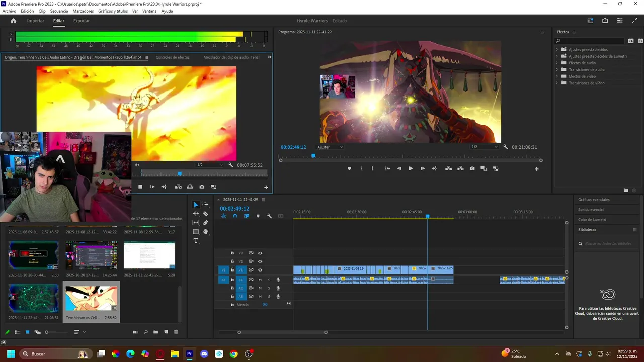Viewport: 644px width, 362px height.
Task: Solo audio track A2
Action: click(x=269, y=288)
